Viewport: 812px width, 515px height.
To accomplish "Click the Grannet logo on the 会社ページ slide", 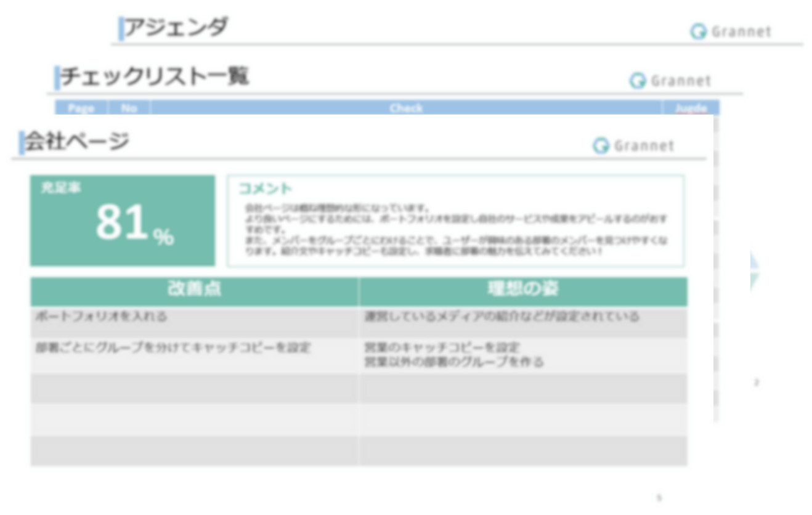I will pos(633,145).
